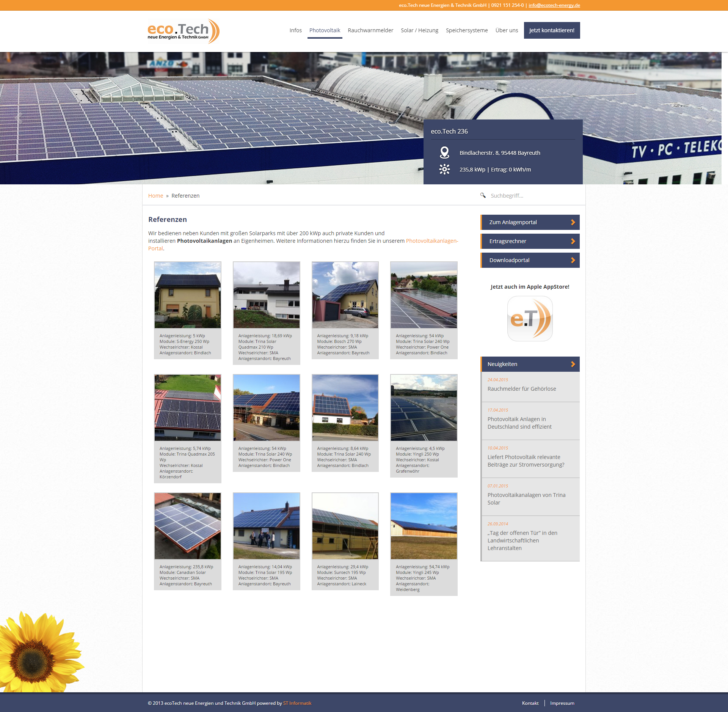Go to Home via the breadcrumb
Screen dimensions: 728x712
[x=155, y=196]
